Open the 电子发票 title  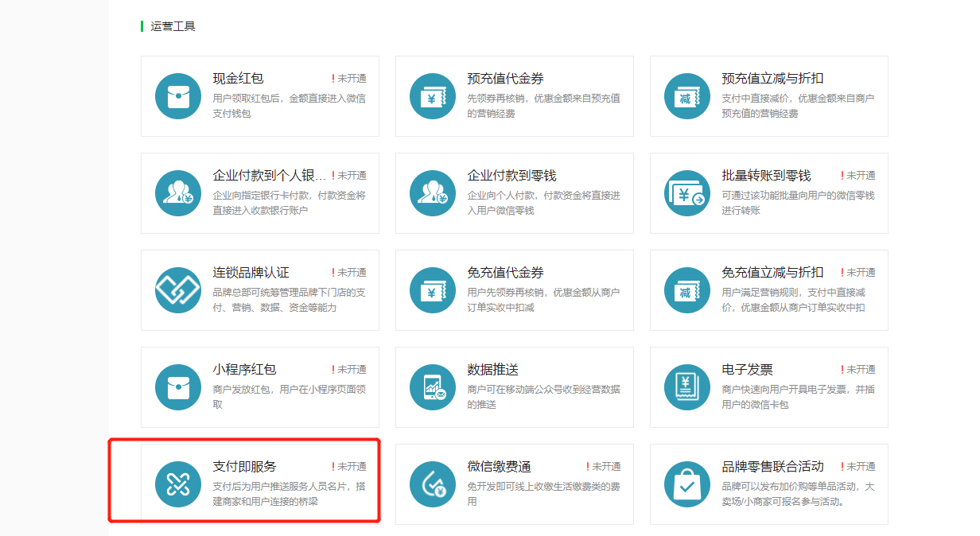coord(748,370)
